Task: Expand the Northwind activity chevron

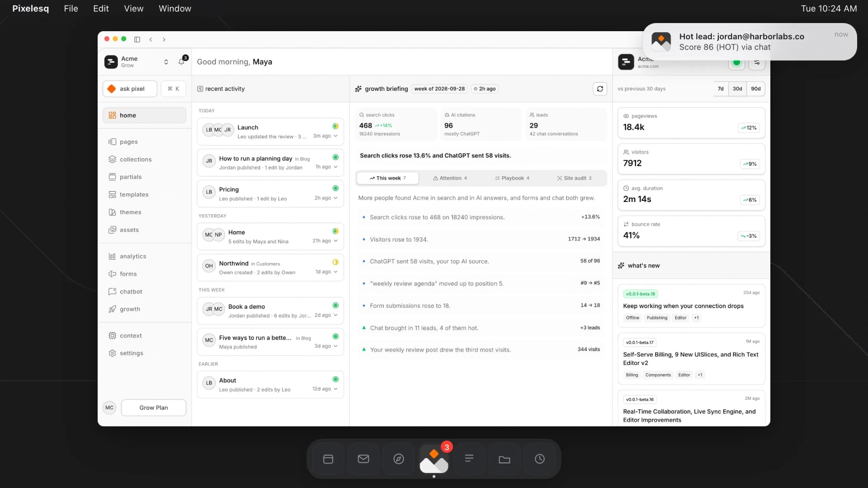Action: click(335, 272)
